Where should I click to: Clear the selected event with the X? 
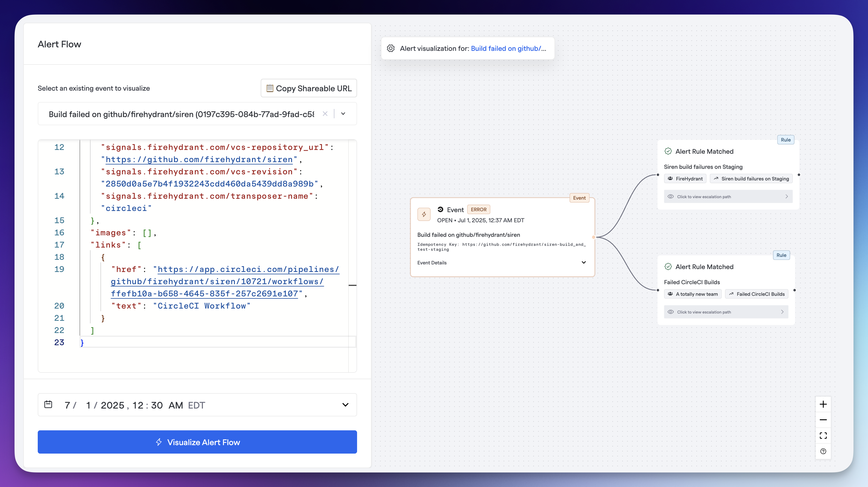325,114
